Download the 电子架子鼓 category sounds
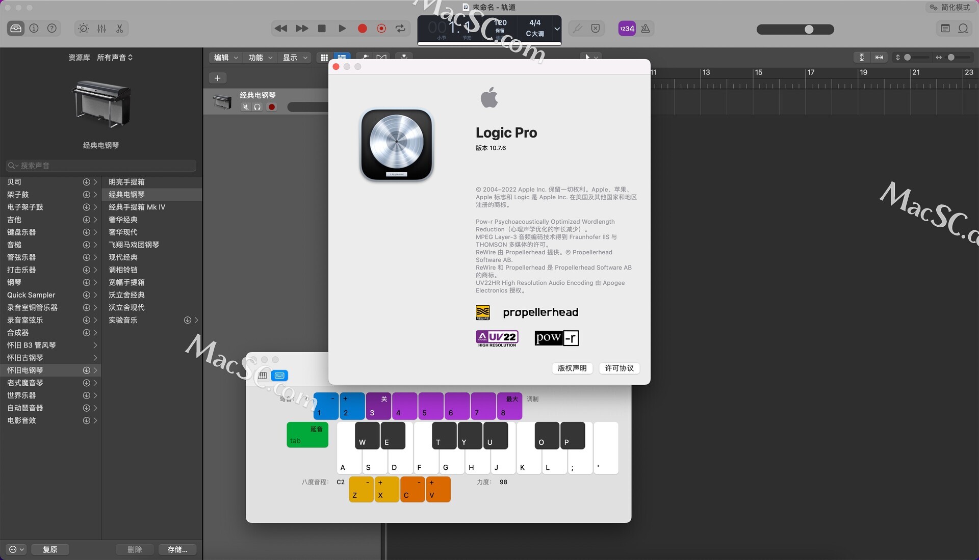 tap(86, 207)
